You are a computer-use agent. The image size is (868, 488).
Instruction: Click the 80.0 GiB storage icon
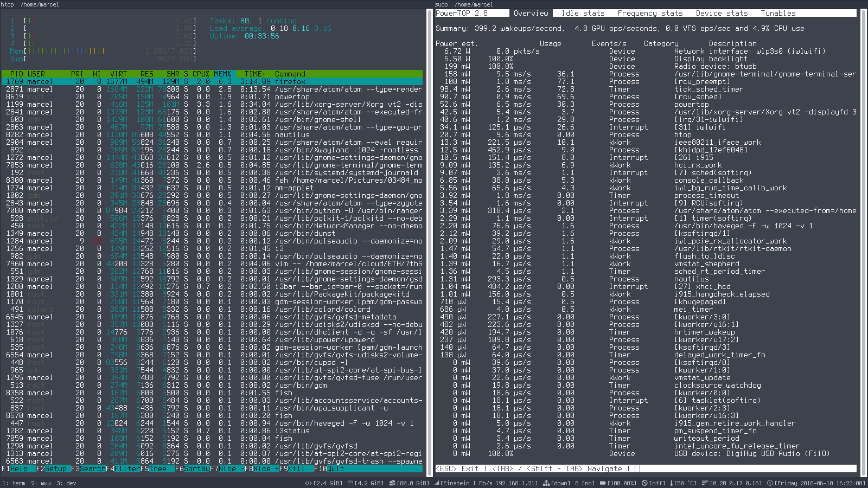(393, 483)
